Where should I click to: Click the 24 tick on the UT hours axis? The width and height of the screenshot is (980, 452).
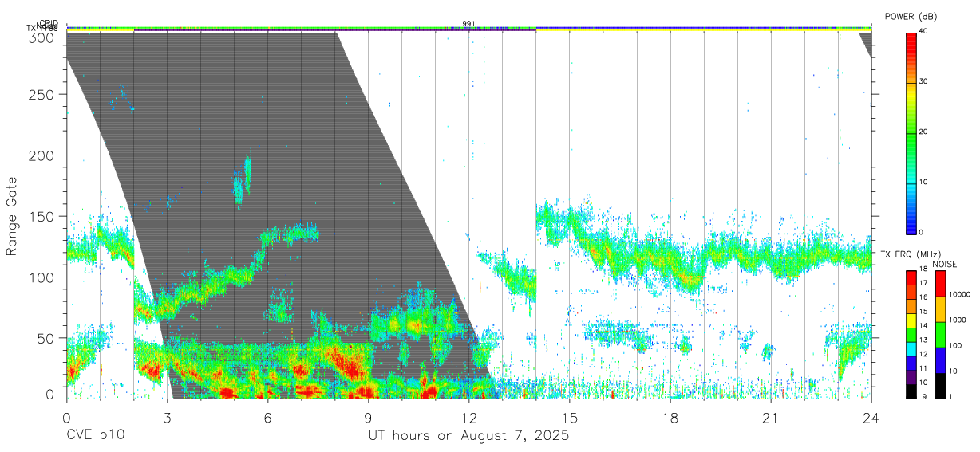(871, 418)
